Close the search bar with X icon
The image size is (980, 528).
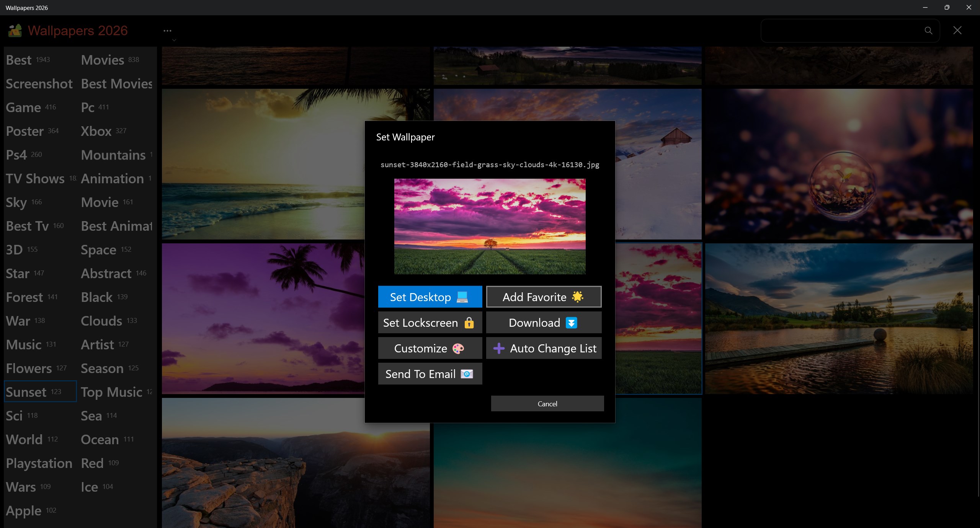pos(957,31)
